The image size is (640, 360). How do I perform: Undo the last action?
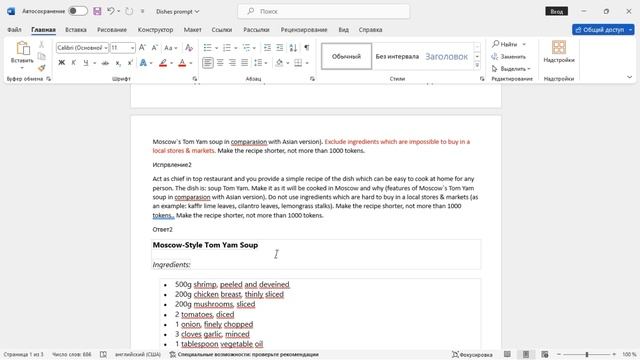pos(111,11)
